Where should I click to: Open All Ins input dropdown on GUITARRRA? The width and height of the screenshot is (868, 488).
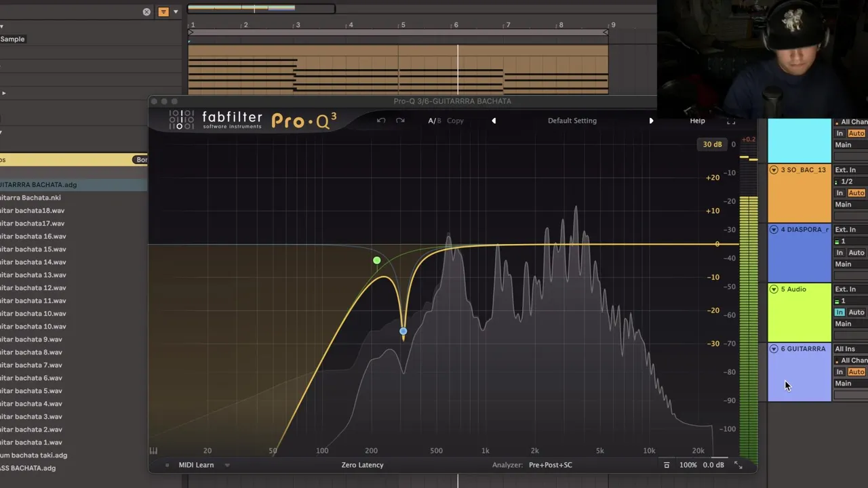[x=850, y=349]
